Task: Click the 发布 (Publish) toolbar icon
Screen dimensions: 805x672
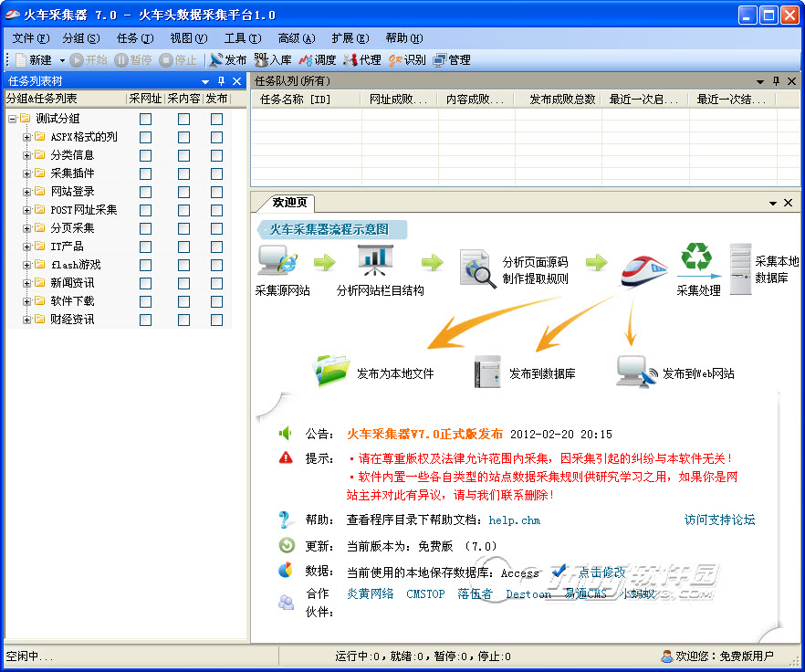Action: pyautogui.click(x=216, y=60)
